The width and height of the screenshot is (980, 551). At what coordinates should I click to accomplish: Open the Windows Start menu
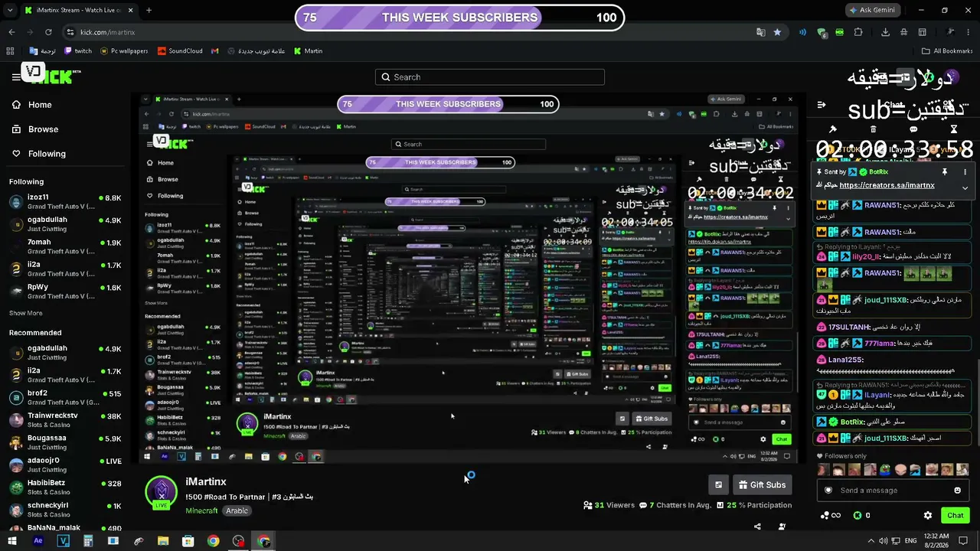pyautogui.click(x=12, y=541)
